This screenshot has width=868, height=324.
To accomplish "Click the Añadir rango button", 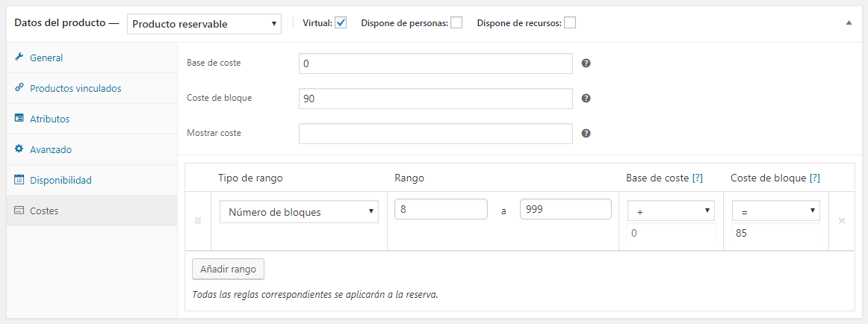I will 228,270.
